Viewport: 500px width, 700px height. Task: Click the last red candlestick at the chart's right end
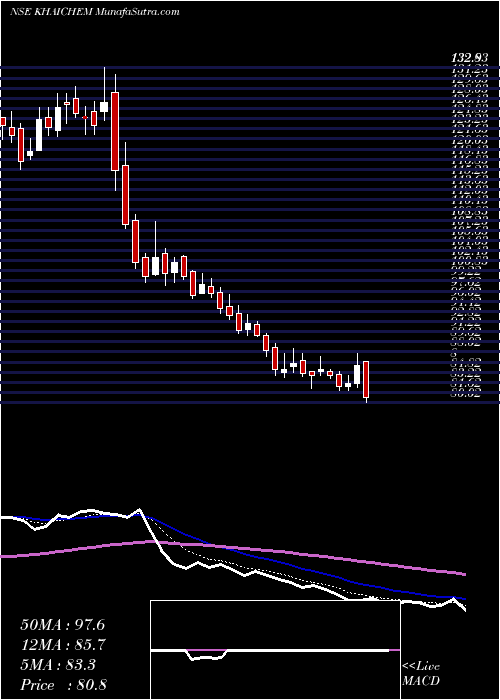(366, 380)
